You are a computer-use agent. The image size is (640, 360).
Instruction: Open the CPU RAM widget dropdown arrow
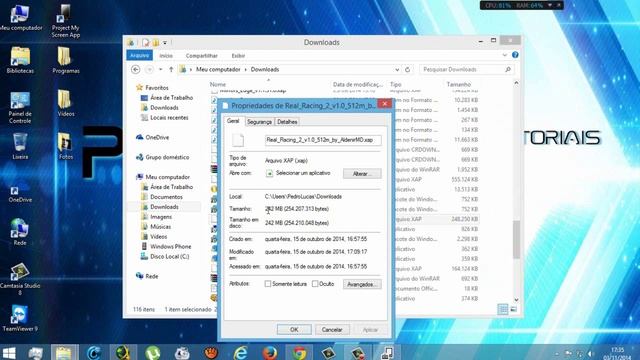[550, 5]
